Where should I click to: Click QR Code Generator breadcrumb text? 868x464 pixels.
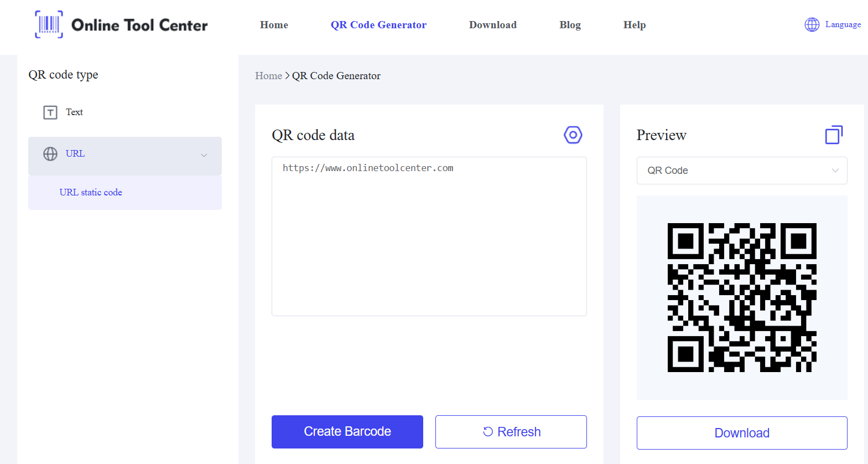(336, 76)
